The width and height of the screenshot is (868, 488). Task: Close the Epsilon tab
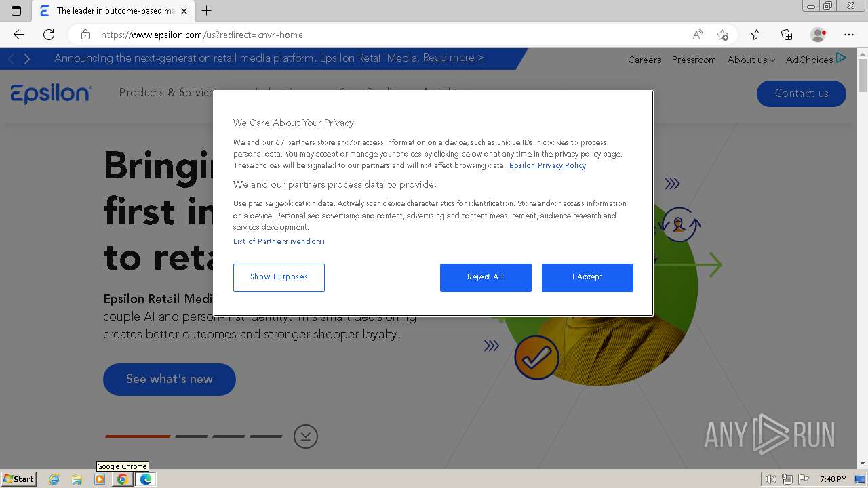[x=184, y=11]
